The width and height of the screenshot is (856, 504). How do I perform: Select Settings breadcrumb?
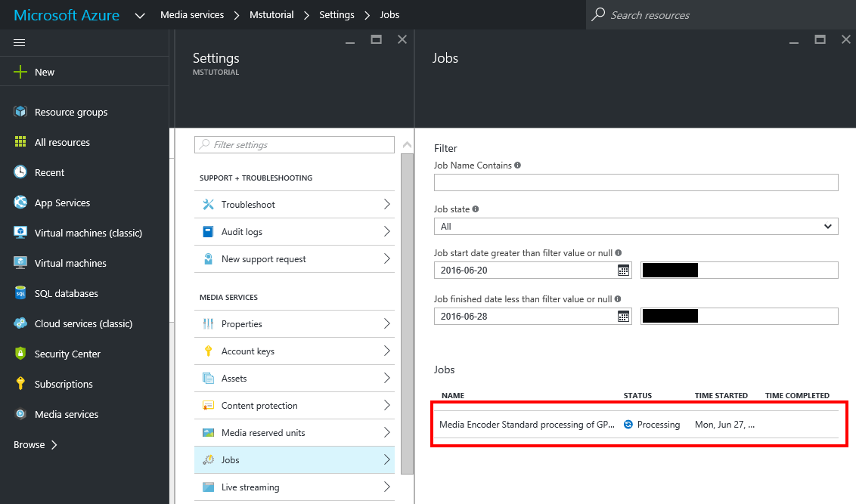[337, 14]
